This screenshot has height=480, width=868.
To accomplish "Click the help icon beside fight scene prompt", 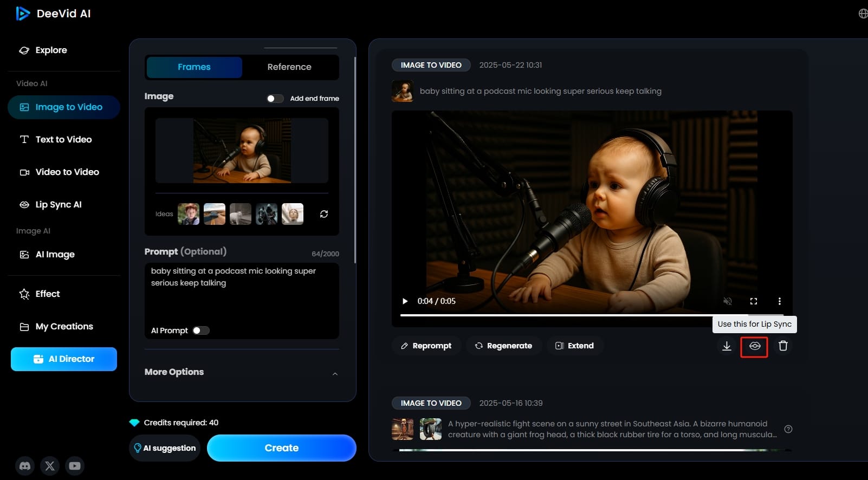I will pos(788,429).
